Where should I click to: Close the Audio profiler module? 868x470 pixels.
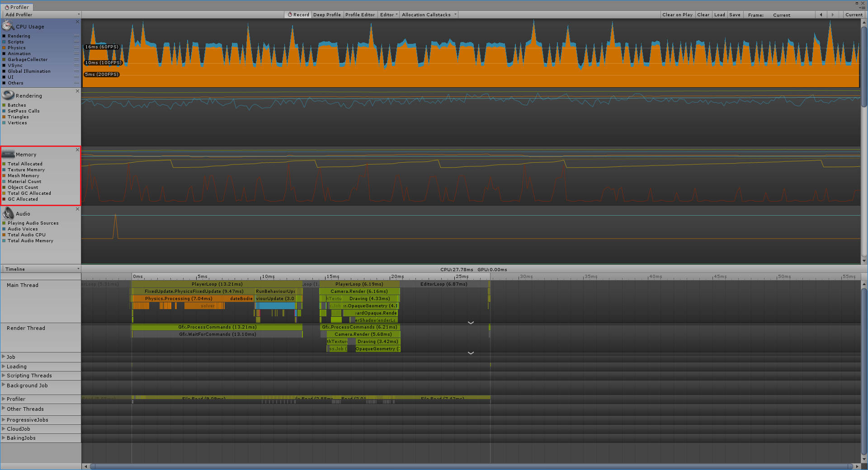click(77, 209)
